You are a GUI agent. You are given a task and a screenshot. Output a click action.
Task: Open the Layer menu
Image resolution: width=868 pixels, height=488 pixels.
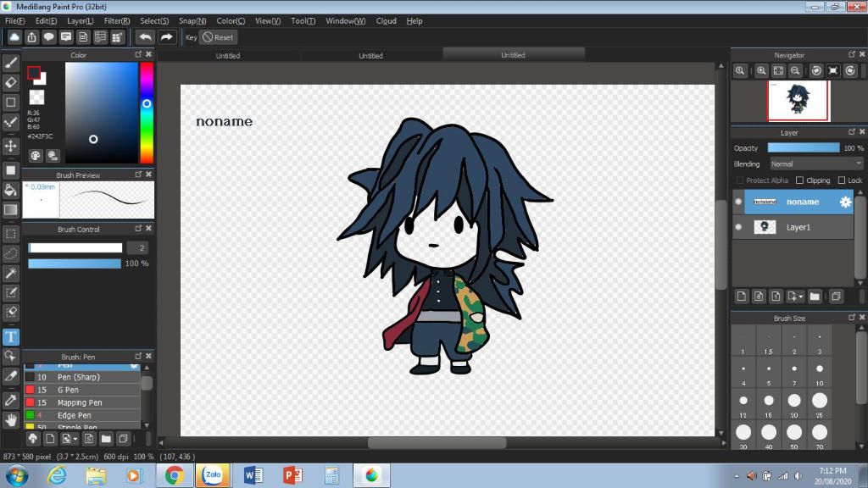81,21
